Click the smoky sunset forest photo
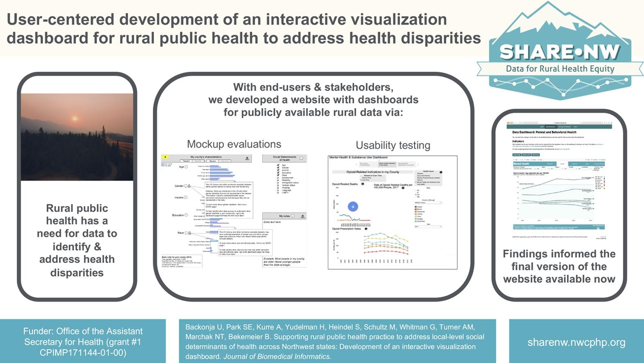 [x=77, y=137]
